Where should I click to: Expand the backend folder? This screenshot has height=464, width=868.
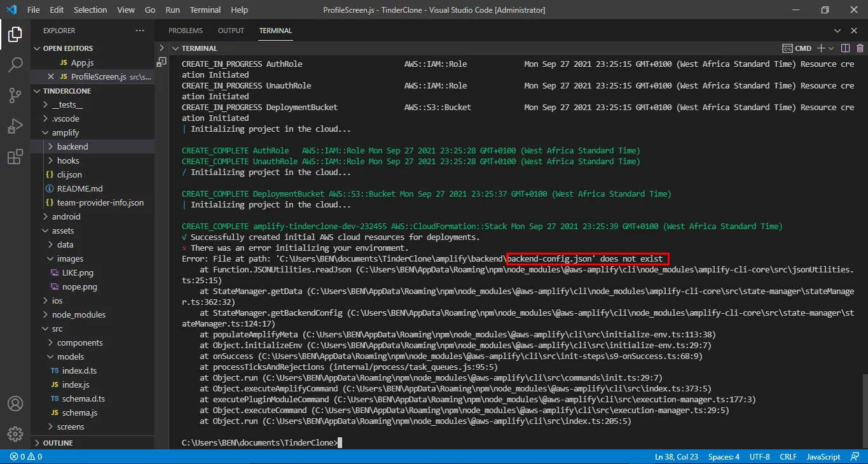pyautogui.click(x=93, y=146)
